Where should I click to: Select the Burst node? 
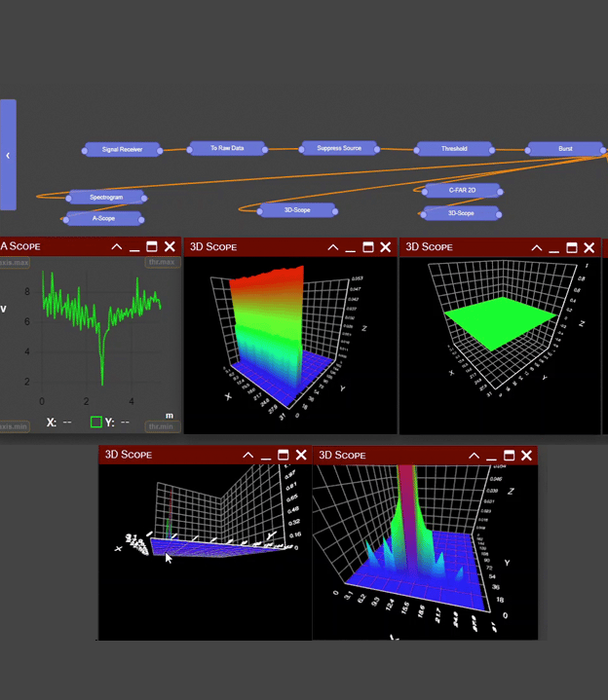click(x=565, y=149)
